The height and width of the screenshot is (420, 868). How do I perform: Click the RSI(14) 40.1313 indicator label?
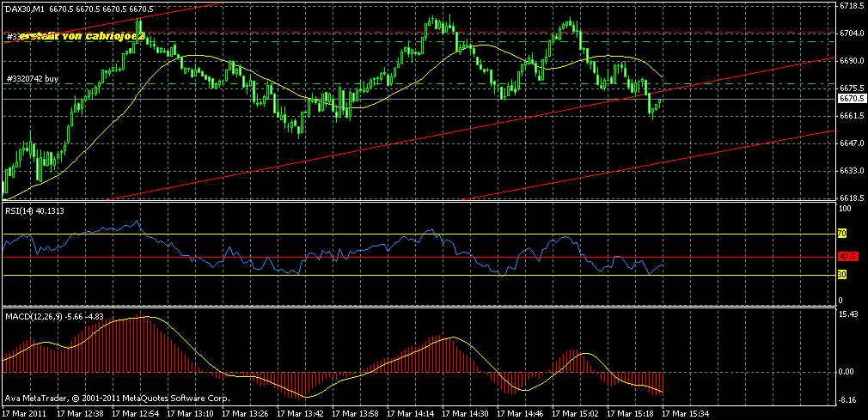34,210
